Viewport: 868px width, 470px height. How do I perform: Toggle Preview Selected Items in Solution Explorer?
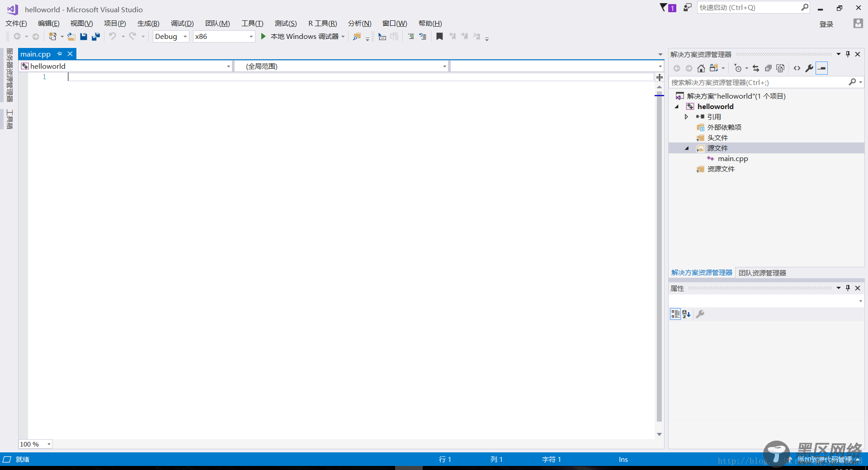(x=822, y=68)
